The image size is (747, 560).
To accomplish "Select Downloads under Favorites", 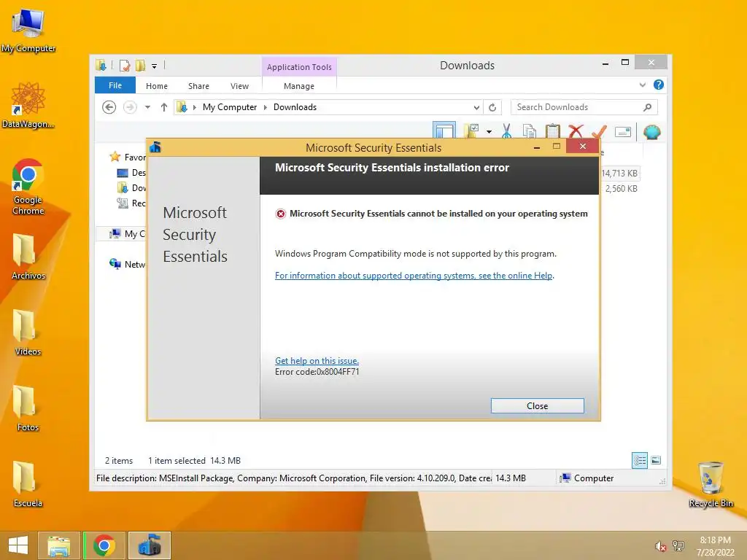I will click(x=131, y=187).
